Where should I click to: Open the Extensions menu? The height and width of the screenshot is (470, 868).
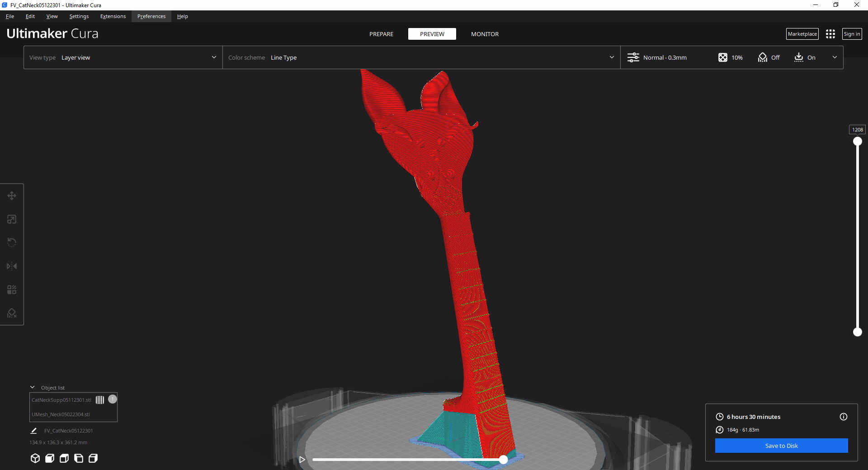(113, 16)
